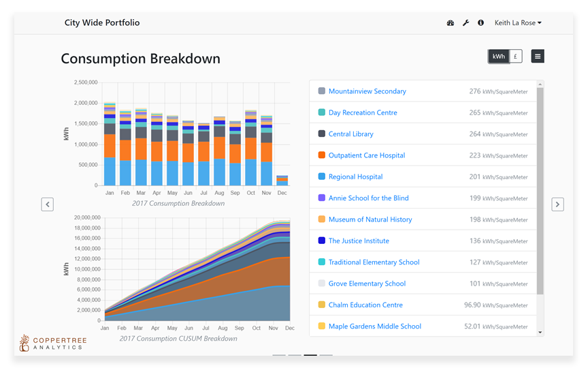Click Outpatient Care Hospital orange swatch
The image size is (588, 368).
point(321,155)
